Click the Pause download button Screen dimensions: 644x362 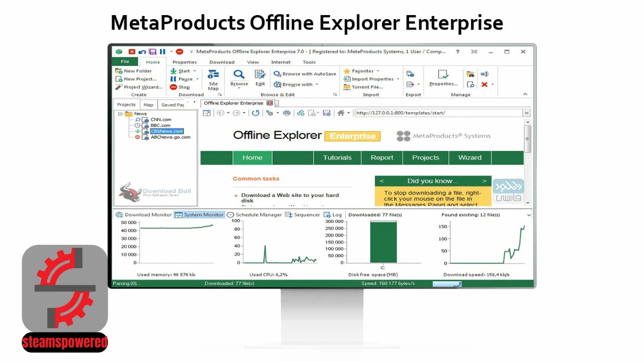pos(181,79)
